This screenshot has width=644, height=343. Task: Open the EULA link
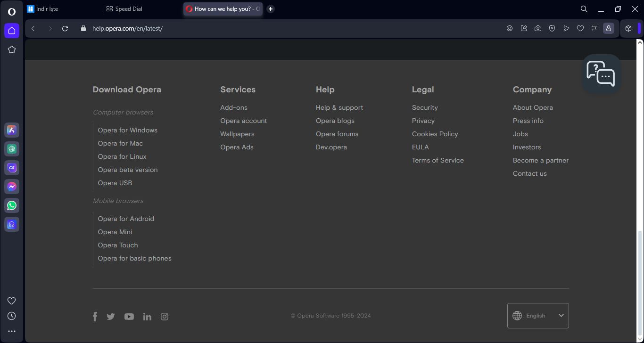tap(421, 147)
